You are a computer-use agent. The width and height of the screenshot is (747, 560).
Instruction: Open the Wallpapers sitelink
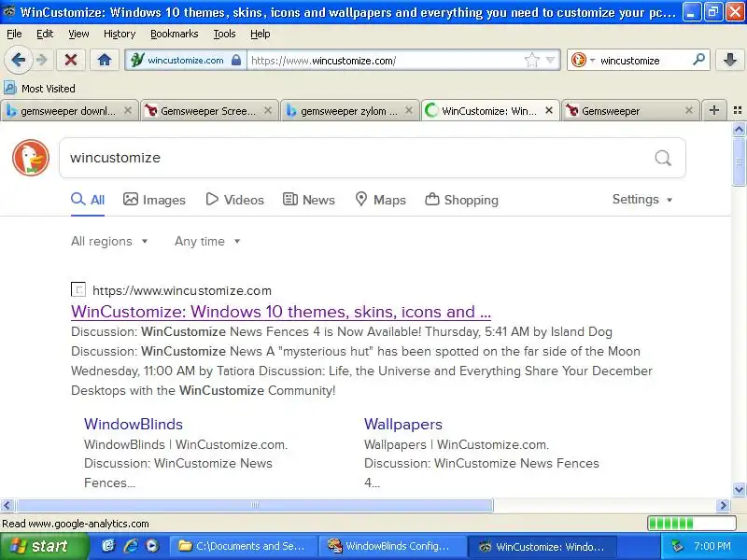403,425
